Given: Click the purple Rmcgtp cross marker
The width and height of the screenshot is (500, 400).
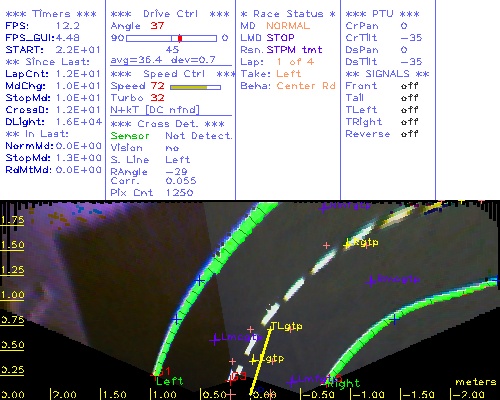Looking at the screenshot, I should click(x=371, y=282).
